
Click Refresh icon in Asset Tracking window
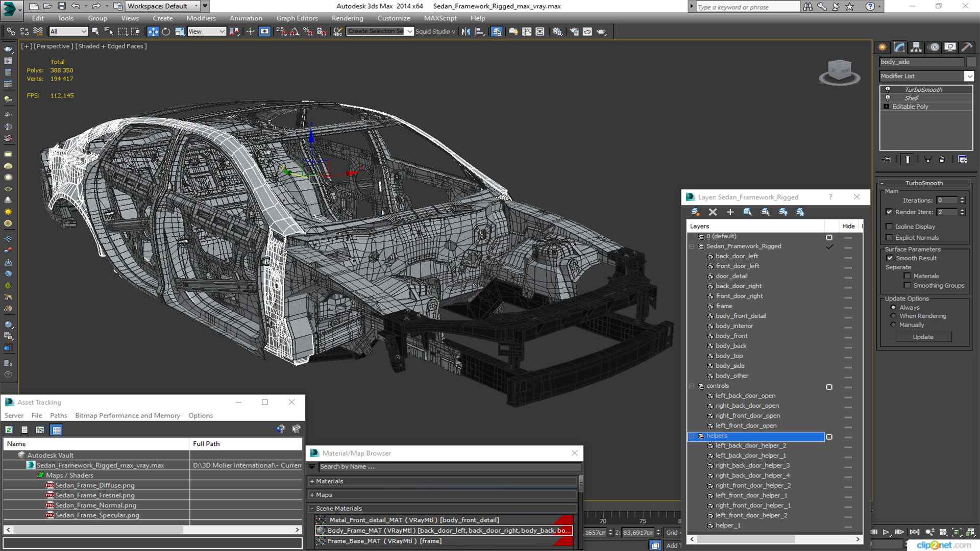9,430
